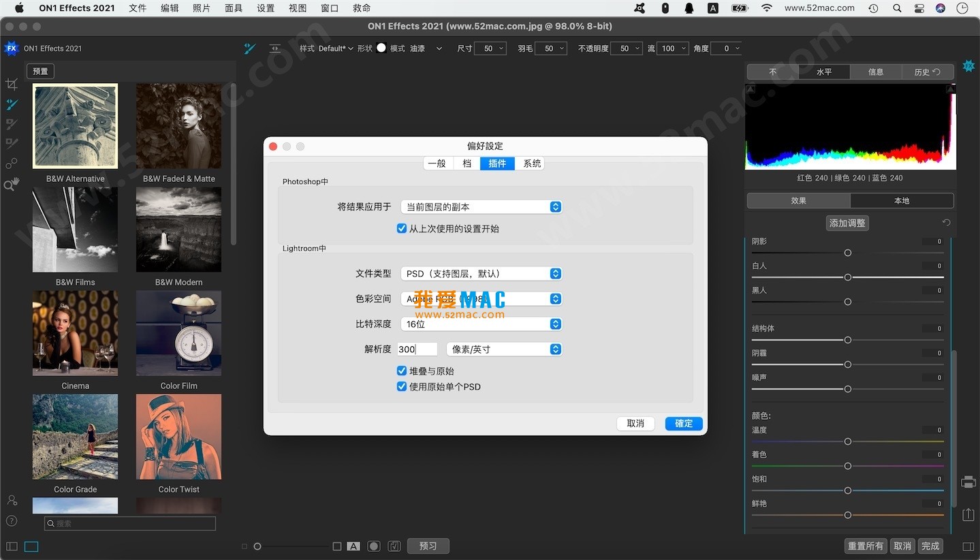Click the reset arrow beside Add Adjustment
This screenshot has height=560, width=980.
point(946,223)
